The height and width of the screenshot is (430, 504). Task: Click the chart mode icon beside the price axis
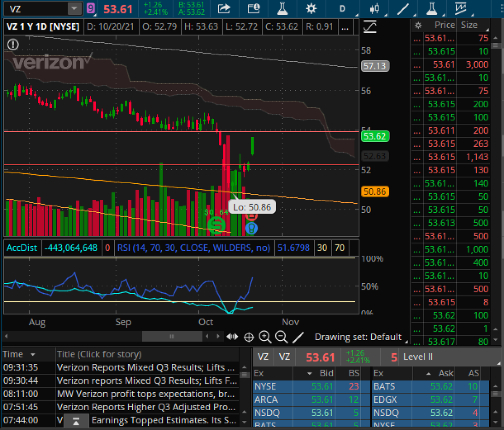coord(370,27)
